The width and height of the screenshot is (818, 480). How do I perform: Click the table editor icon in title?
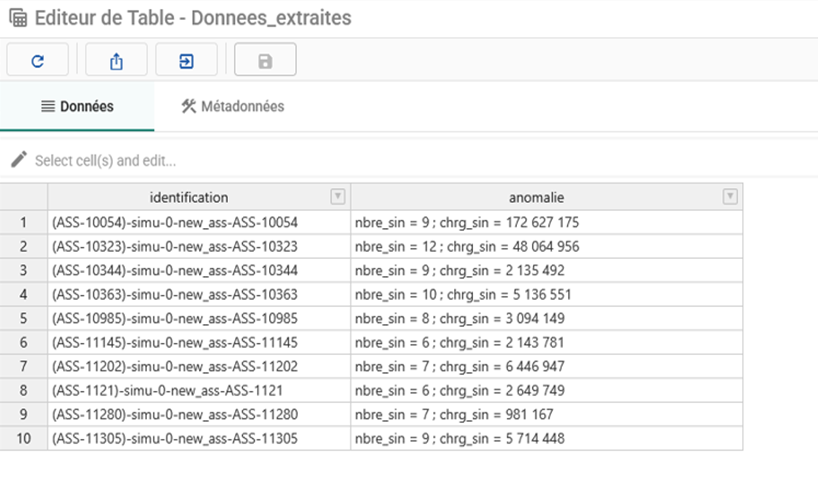17,18
